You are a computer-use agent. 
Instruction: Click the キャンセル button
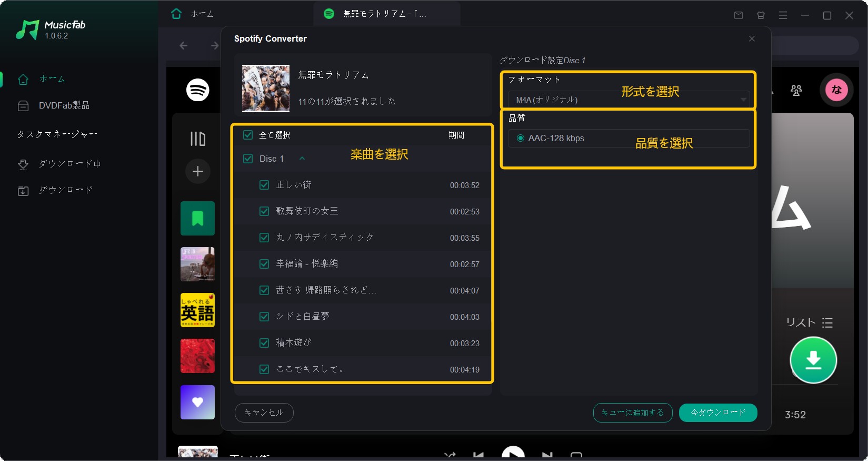264,413
